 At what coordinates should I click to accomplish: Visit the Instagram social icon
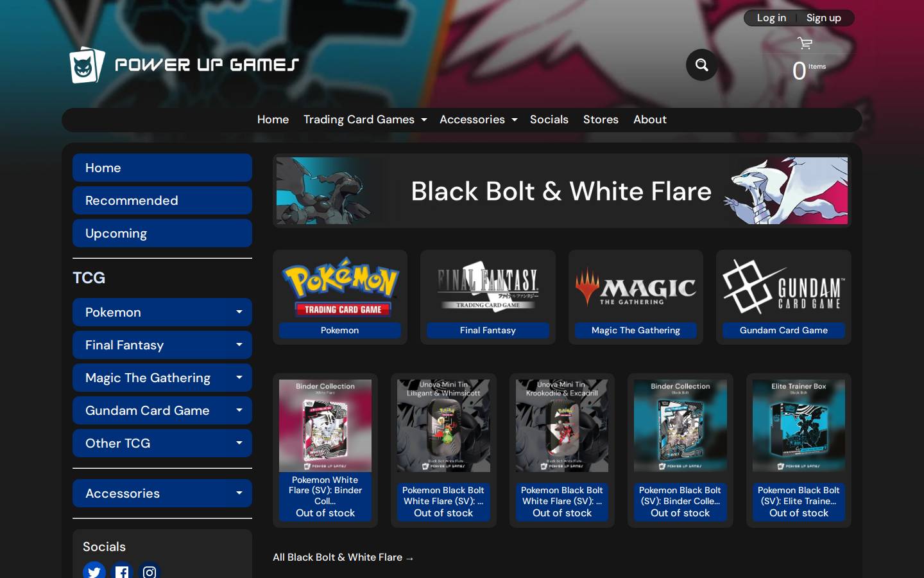point(150,571)
